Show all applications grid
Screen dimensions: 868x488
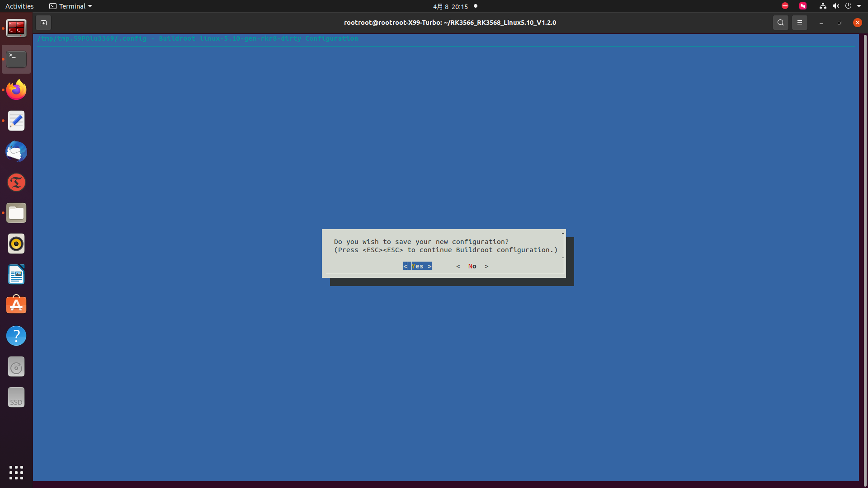[16, 472]
